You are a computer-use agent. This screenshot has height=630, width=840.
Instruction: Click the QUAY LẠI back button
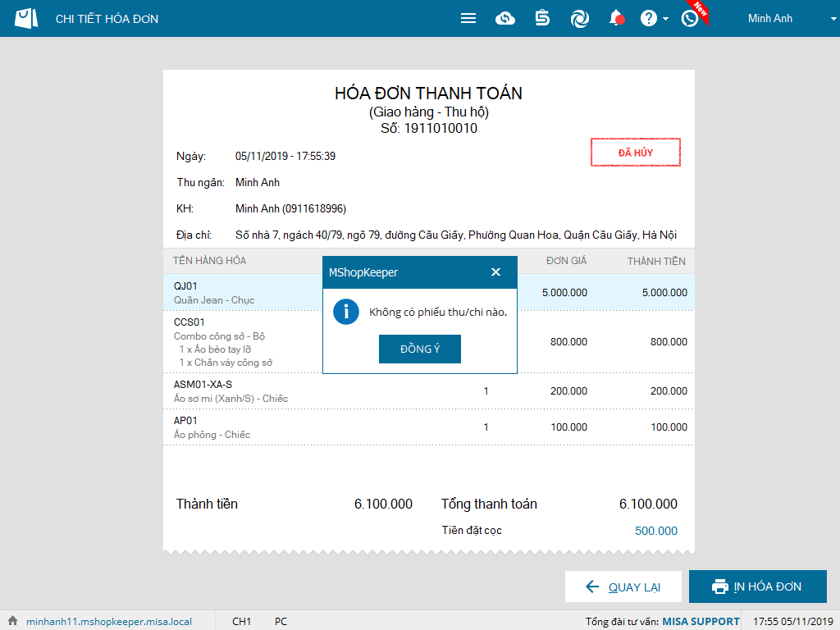[623, 587]
